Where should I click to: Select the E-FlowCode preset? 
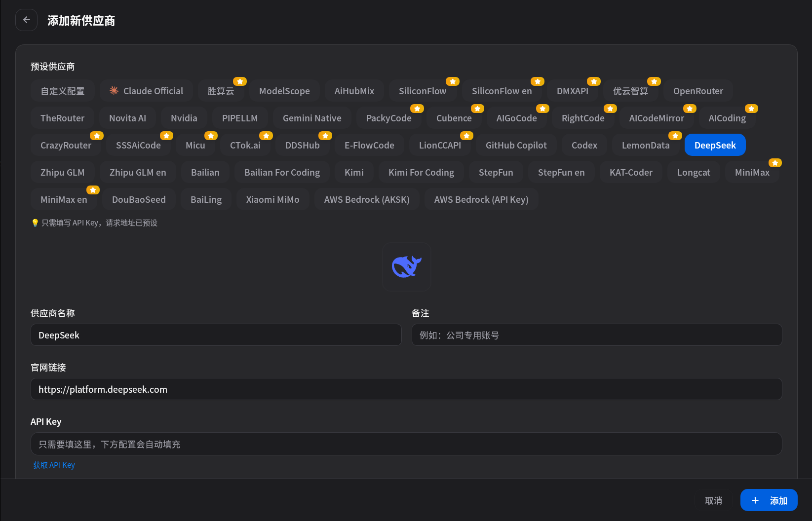[x=369, y=145]
